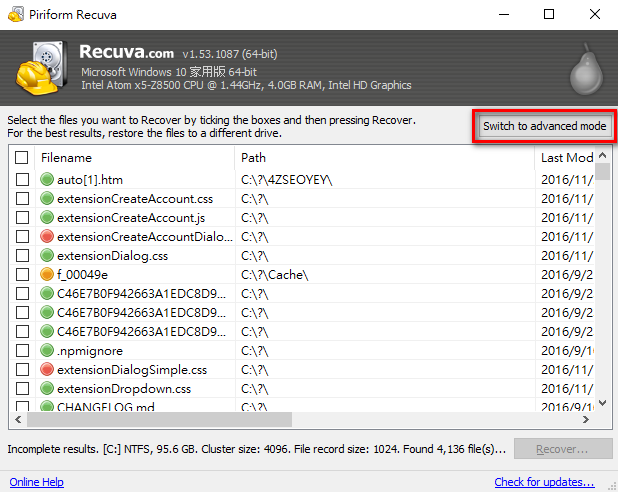618x492 pixels.
Task: Click the Piriform pear logo
Action: (x=586, y=69)
